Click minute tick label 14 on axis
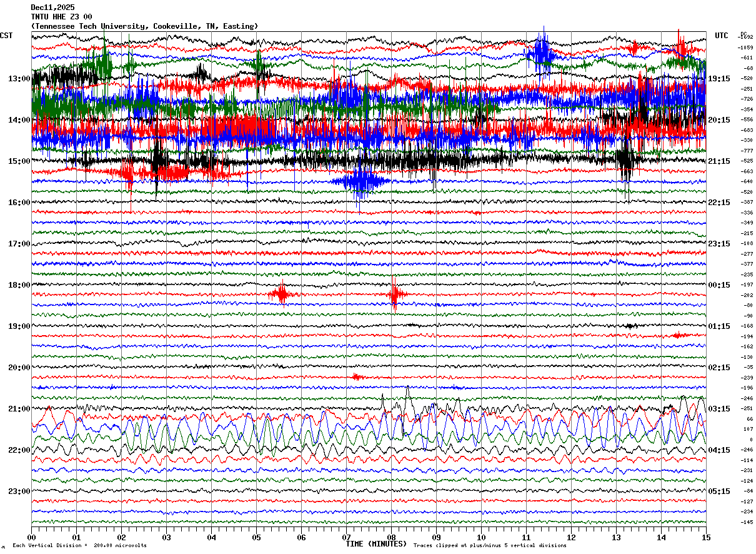The height and width of the screenshot is (554, 756). click(x=661, y=537)
